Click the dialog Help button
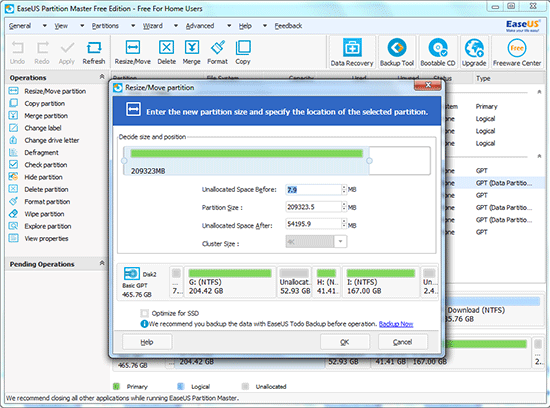This screenshot has width=550, height=408. 147,342
